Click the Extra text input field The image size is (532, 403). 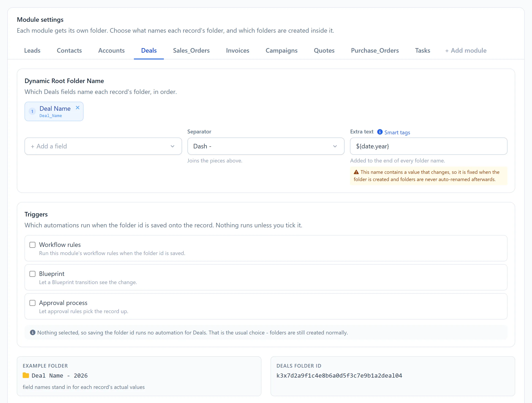pos(429,146)
